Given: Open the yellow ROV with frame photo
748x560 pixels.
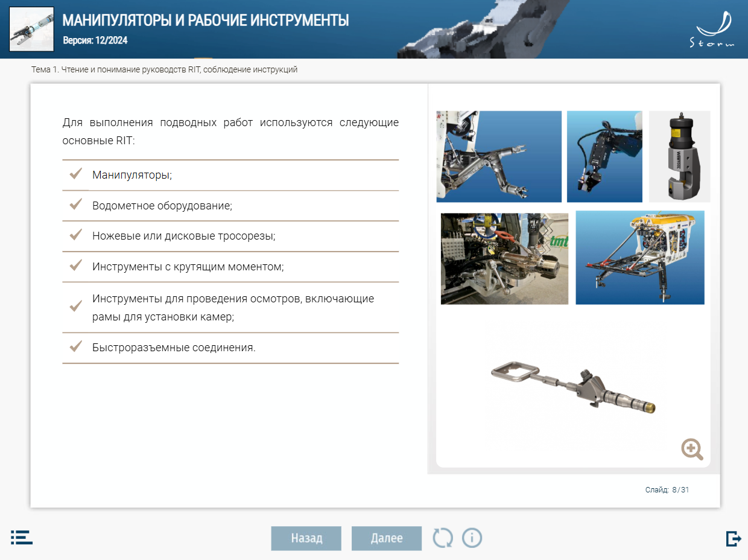Looking at the screenshot, I should (x=640, y=258).
